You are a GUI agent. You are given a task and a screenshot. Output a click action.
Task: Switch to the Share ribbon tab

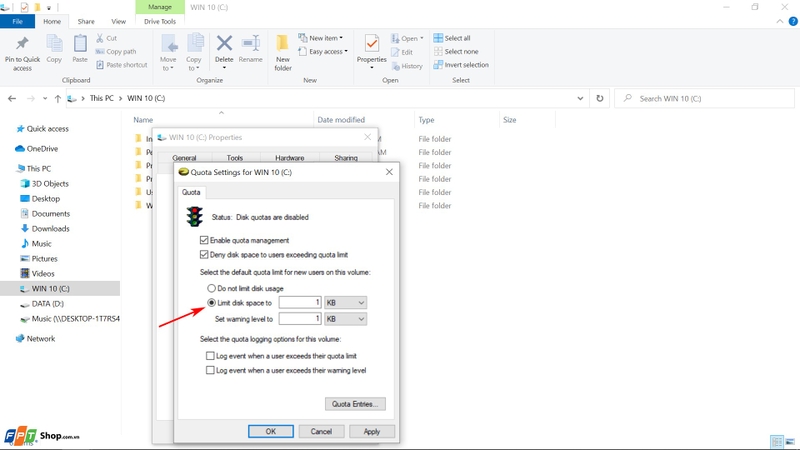pos(86,21)
